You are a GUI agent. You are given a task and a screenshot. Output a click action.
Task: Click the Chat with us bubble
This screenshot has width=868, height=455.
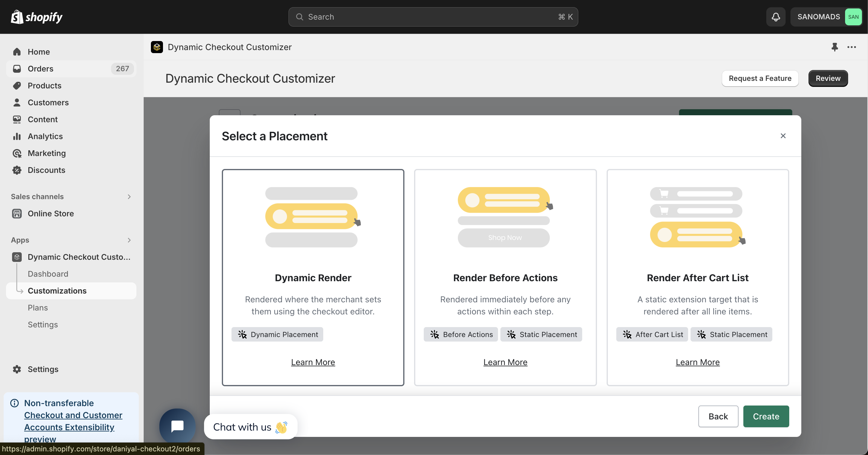point(251,427)
